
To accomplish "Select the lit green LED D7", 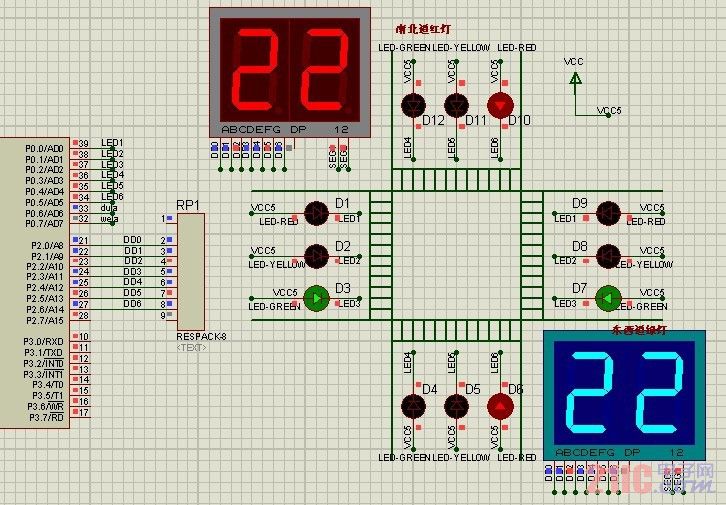I will [x=608, y=299].
